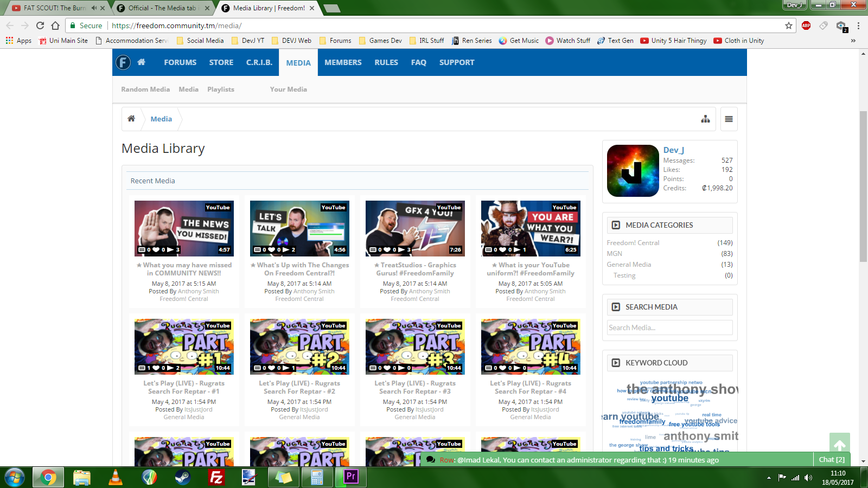Open the sitemap icon in breadcrumb bar
Image resolution: width=868 pixels, height=488 pixels.
(x=705, y=119)
